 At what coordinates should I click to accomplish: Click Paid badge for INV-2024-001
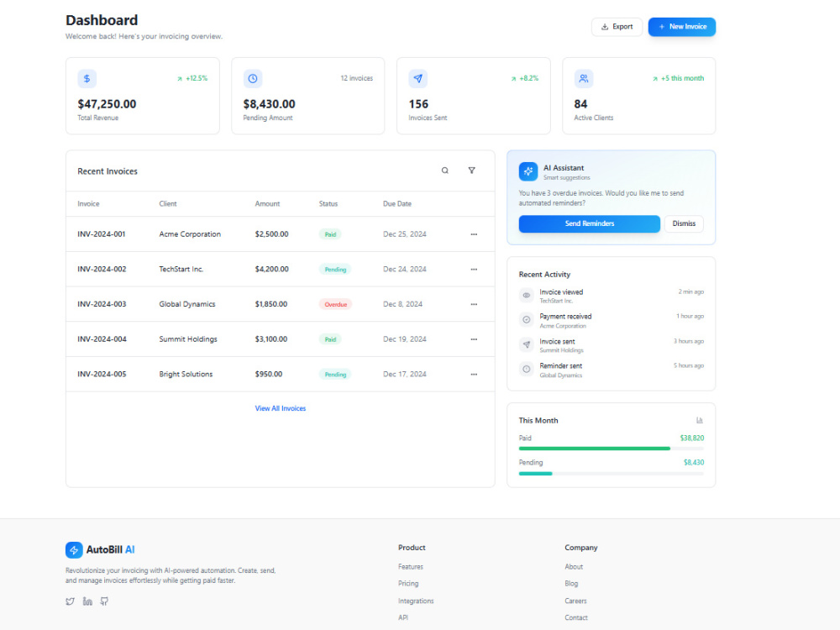tap(330, 234)
